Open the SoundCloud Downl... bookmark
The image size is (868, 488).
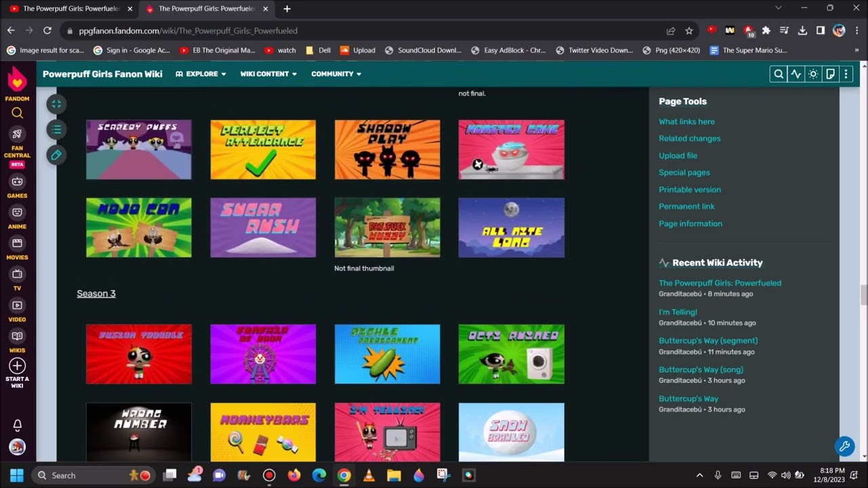click(423, 50)
